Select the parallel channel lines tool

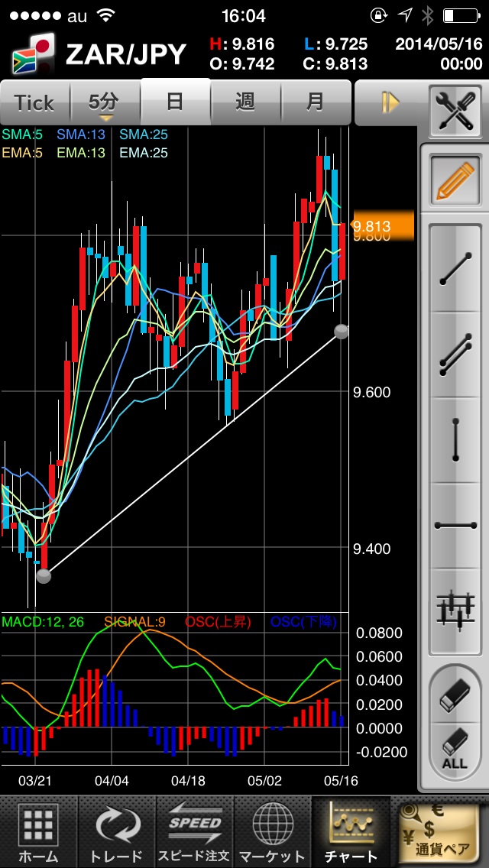pyautogui.click(x=455, y=355)
